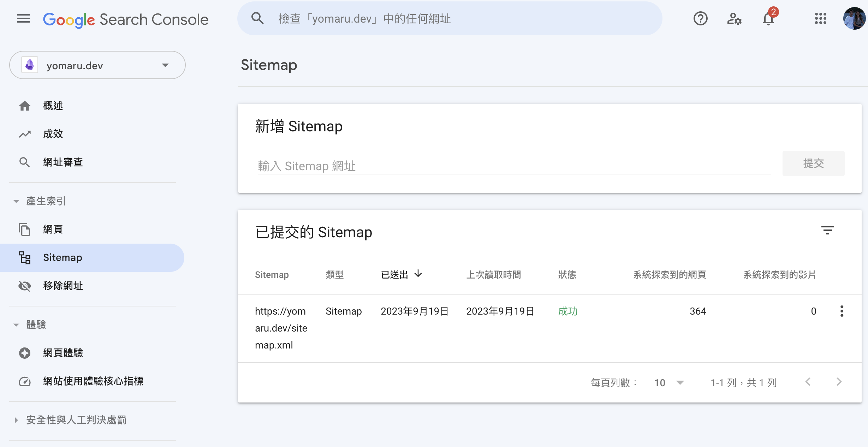
Task: Collapse the 體驗 section
Action: click(x=16, y=325)
